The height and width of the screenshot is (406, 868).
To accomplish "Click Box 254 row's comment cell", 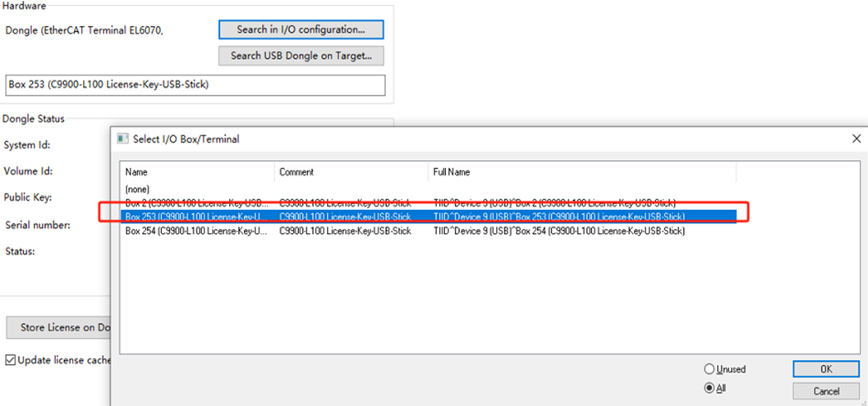I will pyautogui.click(x=346, y=230).
